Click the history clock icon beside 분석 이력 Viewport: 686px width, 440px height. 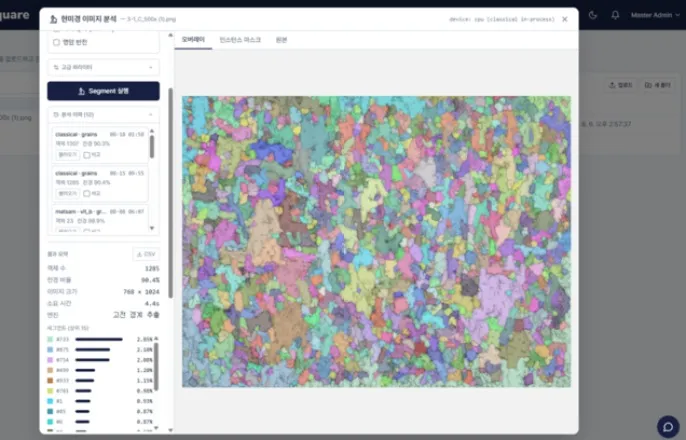(x=56, y=115)
